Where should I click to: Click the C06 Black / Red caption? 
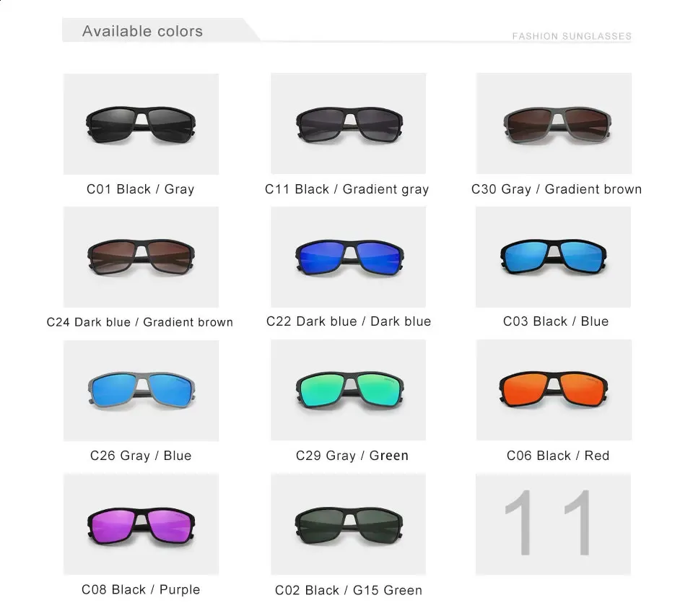click(558, 456)
